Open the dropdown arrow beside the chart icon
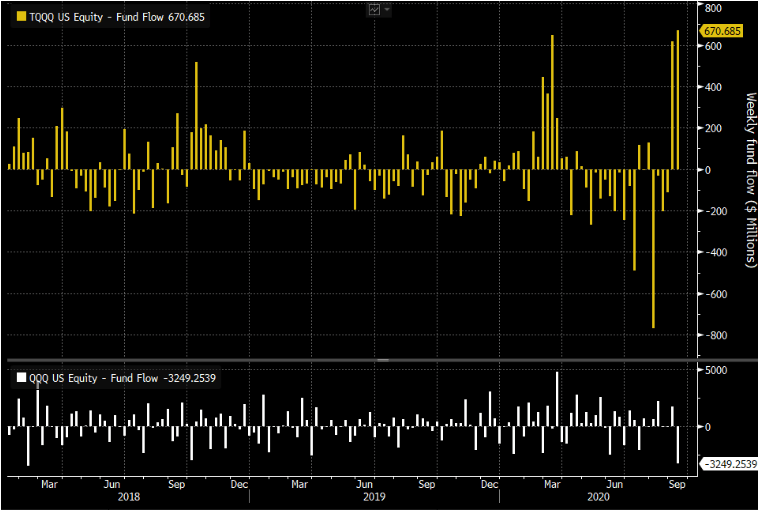 point(387,10)
